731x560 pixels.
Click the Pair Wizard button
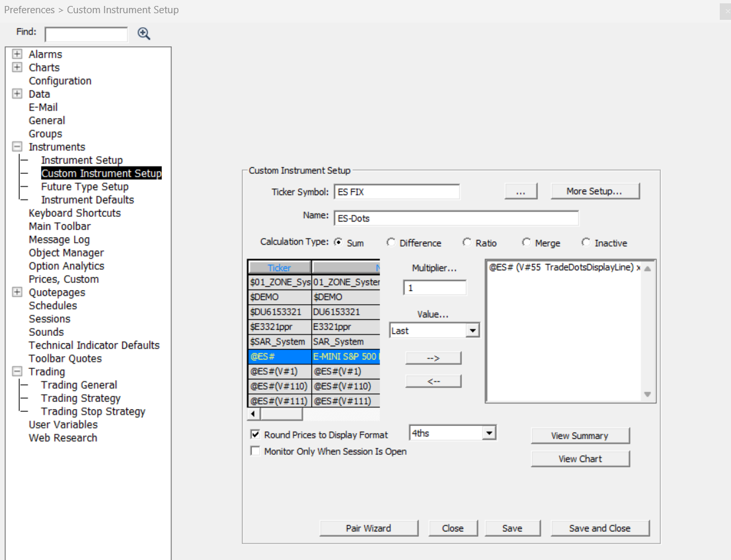368,528
